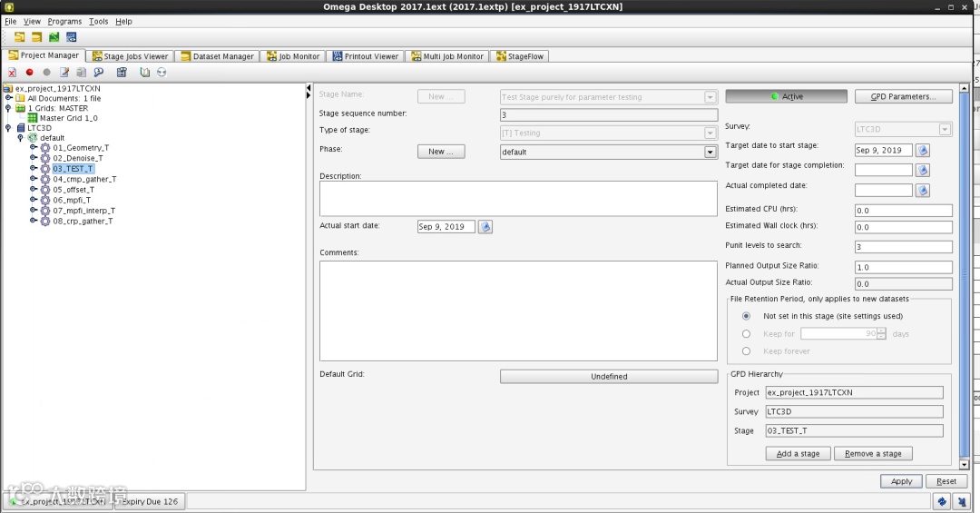Click the GPD Parameters button
980x513 pixels.
[x=903, y=96]
